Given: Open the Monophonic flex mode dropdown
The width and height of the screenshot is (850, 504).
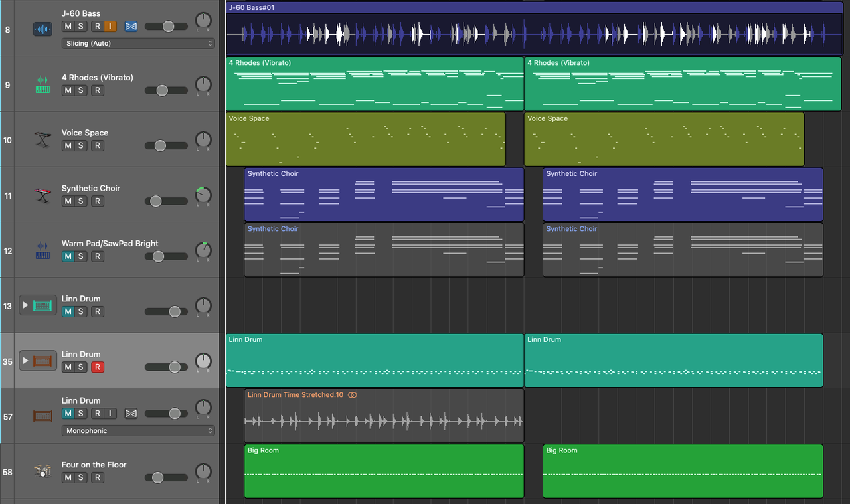Looking at the screenshot, I should point(138,430).
